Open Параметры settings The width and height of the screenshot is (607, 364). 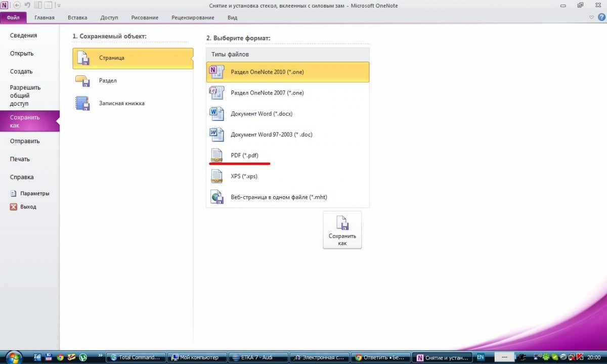coord(30,193)
